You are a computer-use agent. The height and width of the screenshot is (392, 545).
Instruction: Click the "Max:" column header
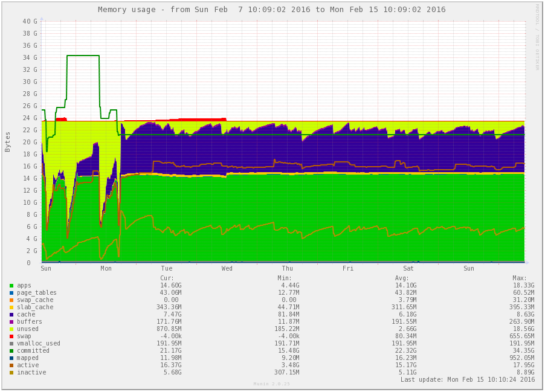[519, 278]
